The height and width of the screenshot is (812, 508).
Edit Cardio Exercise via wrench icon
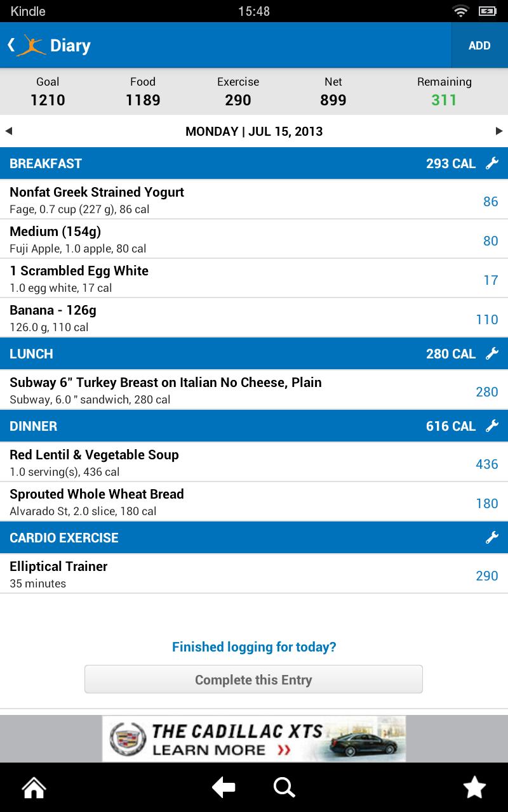pos(492,538)
